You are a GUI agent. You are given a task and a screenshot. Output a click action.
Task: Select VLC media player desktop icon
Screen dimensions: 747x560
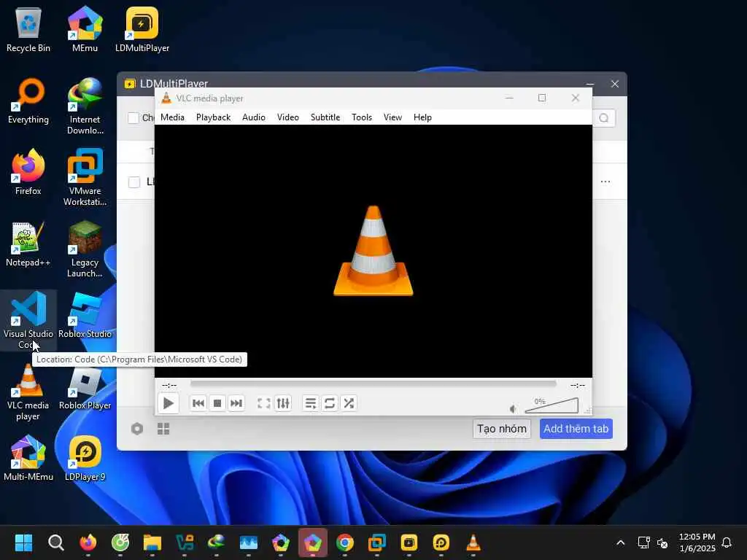pos(28,392)
